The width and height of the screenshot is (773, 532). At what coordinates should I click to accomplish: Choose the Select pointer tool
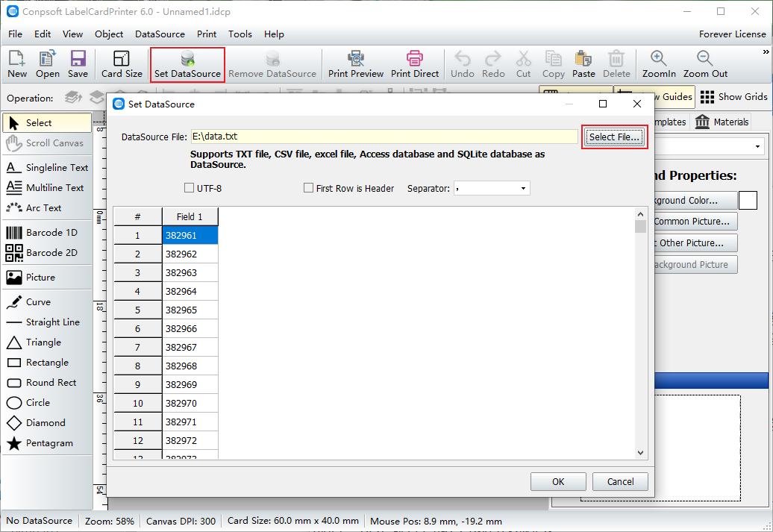[x=47, y=123]
